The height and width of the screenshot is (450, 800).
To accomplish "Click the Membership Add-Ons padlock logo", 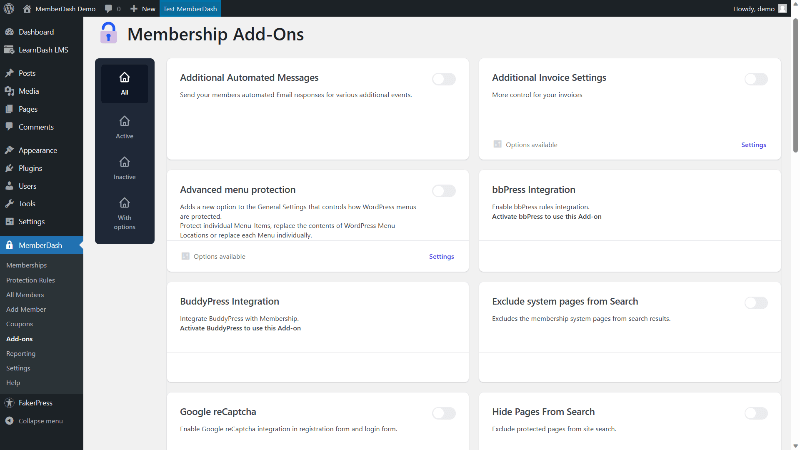I will [x=108, y=33].
